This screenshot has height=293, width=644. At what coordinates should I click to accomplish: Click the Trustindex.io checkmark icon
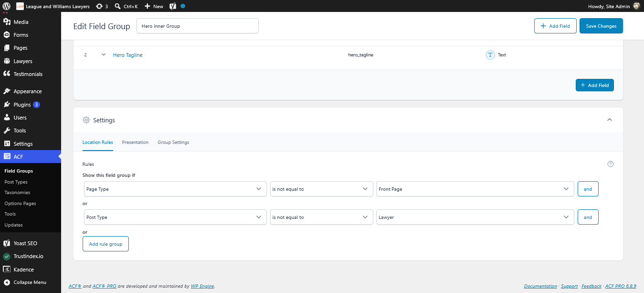pos(7,256)
